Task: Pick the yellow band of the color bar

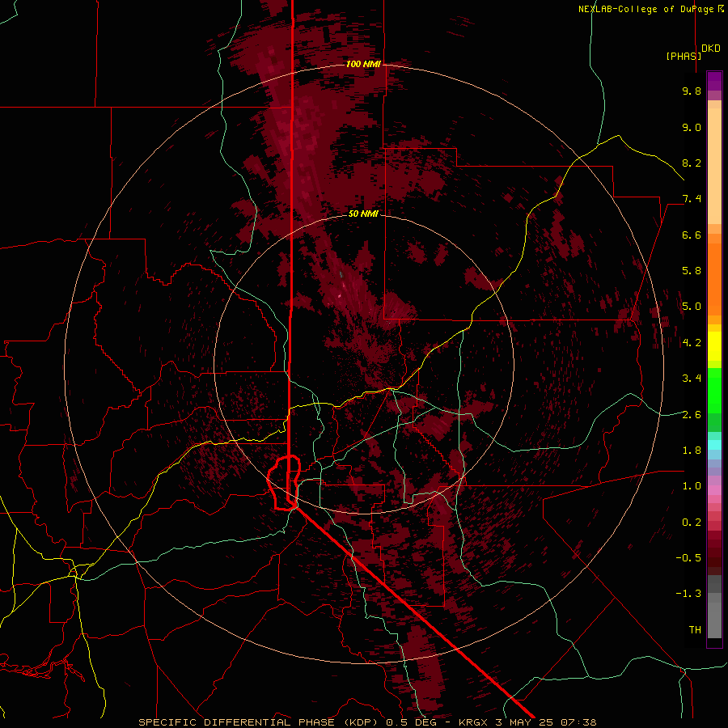Action: tap(714, 346)
